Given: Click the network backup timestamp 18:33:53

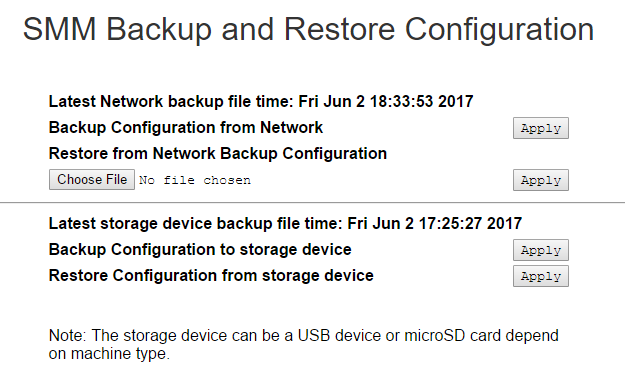Looking at the screenshot, I should tap(401, 102).
